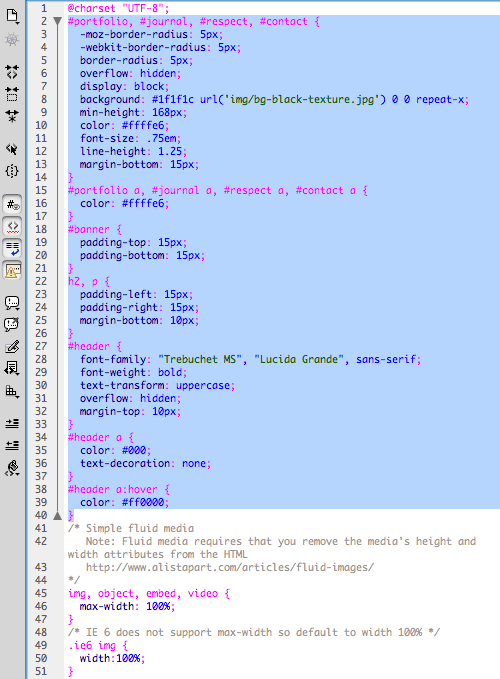Screen dimensions: 500x679
Task: Open the Open Documents file icon
Action: click(12, 16)
